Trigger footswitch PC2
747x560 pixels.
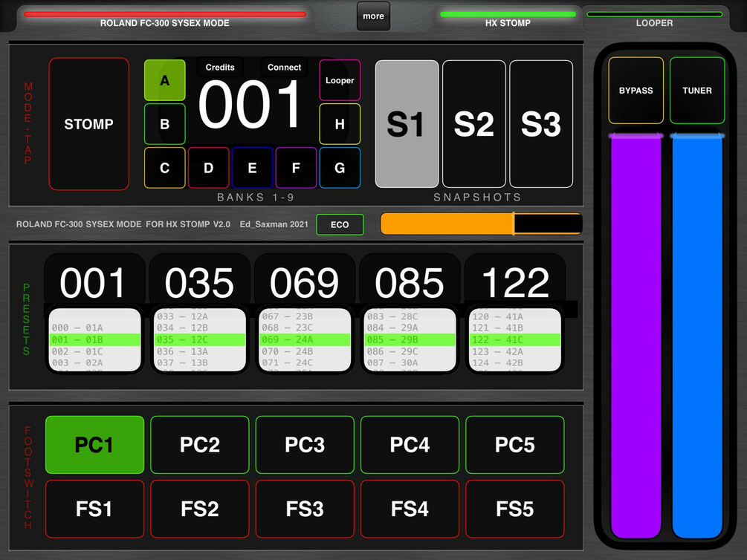point(200,445)
